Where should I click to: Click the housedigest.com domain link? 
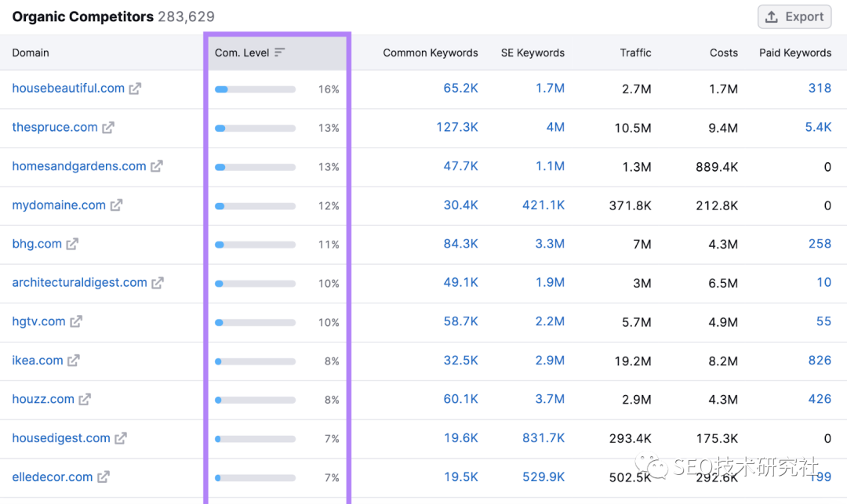[x=60, y=438]
